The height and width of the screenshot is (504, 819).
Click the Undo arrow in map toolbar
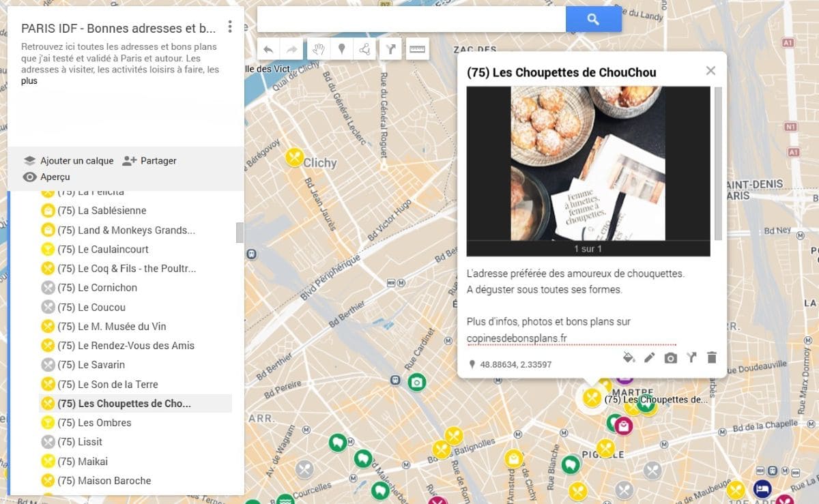pos(269,49)
